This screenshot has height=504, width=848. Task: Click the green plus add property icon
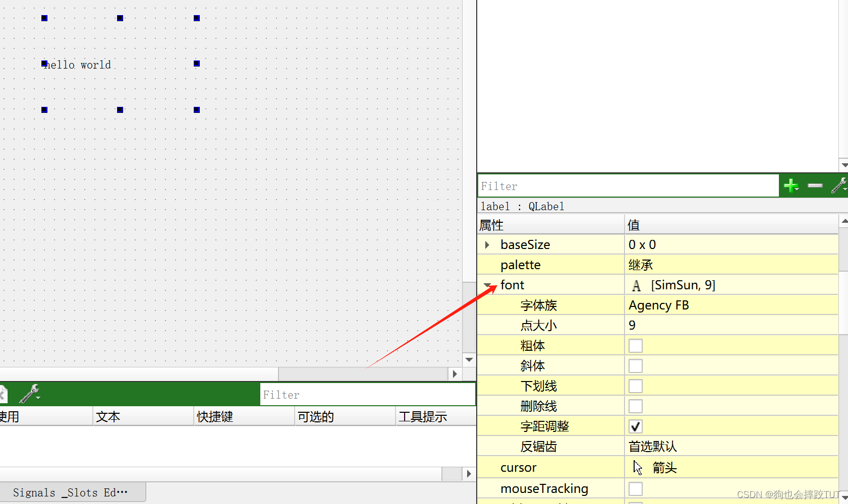(x=791, y=186)
